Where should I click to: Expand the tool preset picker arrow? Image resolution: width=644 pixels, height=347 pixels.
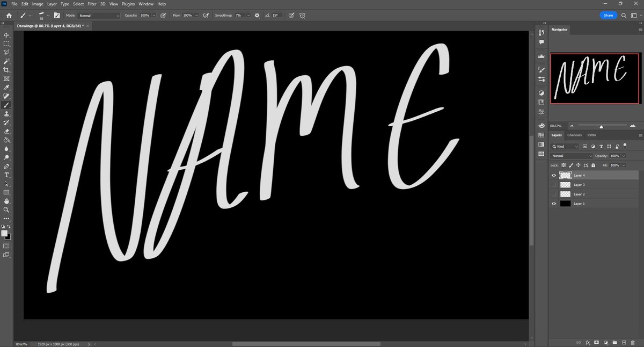coord(30,16)
